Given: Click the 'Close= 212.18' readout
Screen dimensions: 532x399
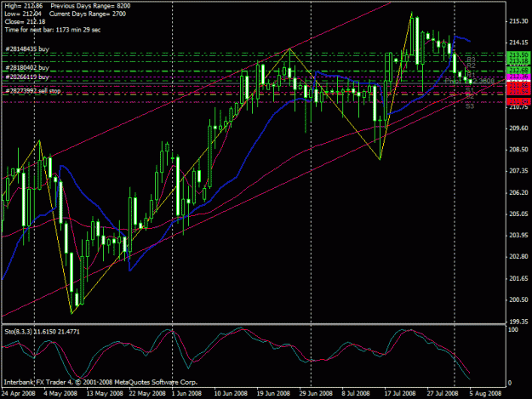Looking at the screenshot, I should coord(25,22).
